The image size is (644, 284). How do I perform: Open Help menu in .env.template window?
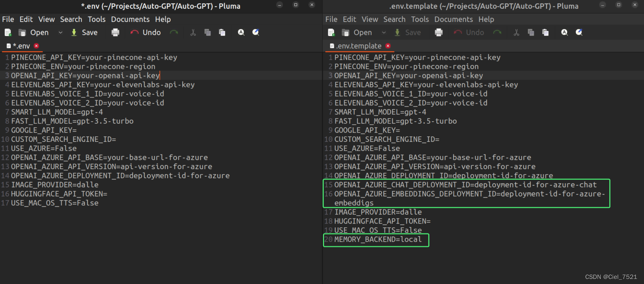point(486,19)
